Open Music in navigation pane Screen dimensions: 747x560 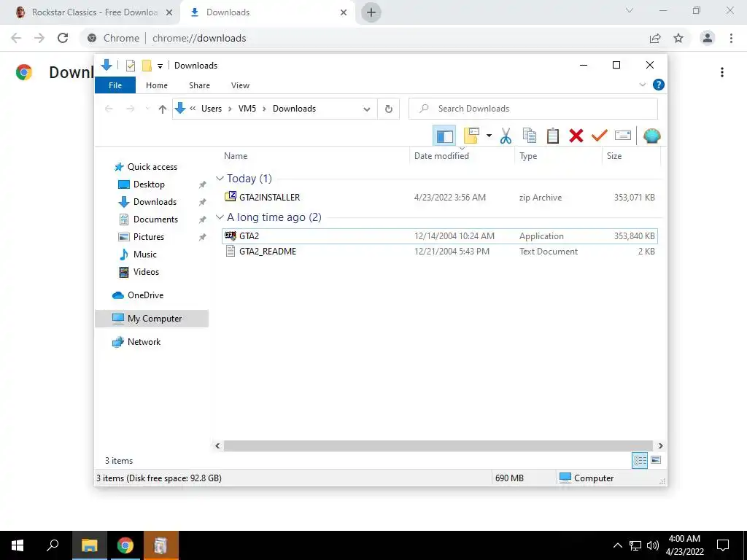coord(145,254)
